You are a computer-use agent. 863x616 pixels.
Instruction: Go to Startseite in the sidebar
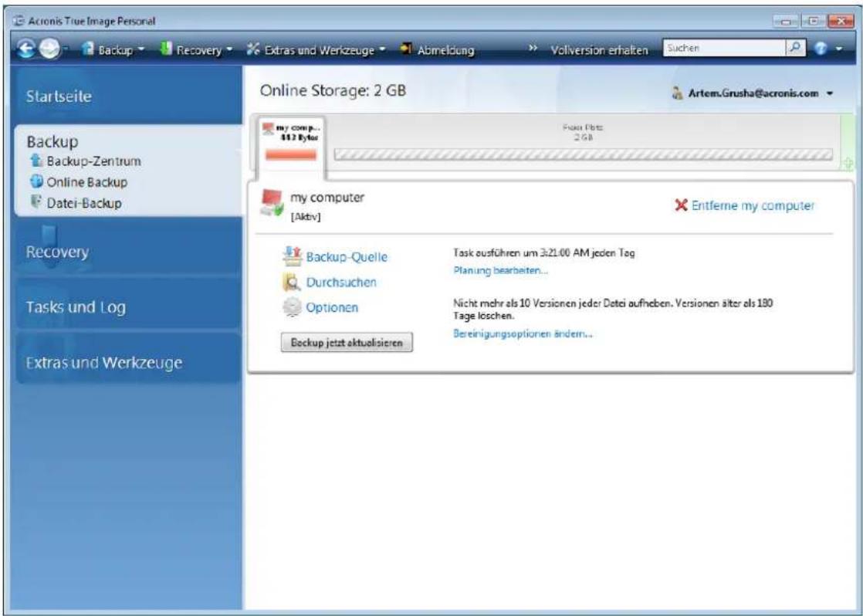click(x=59, y=96)
